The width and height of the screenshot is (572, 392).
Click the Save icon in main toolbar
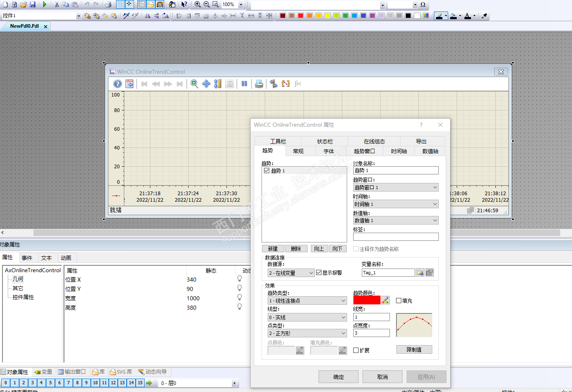(x=33, y=4)
